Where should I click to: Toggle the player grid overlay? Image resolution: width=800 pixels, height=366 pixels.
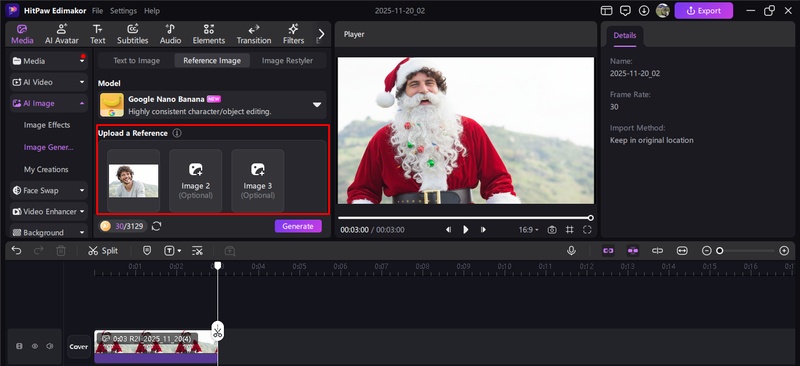pyautogui.click(x=570, y=230)
